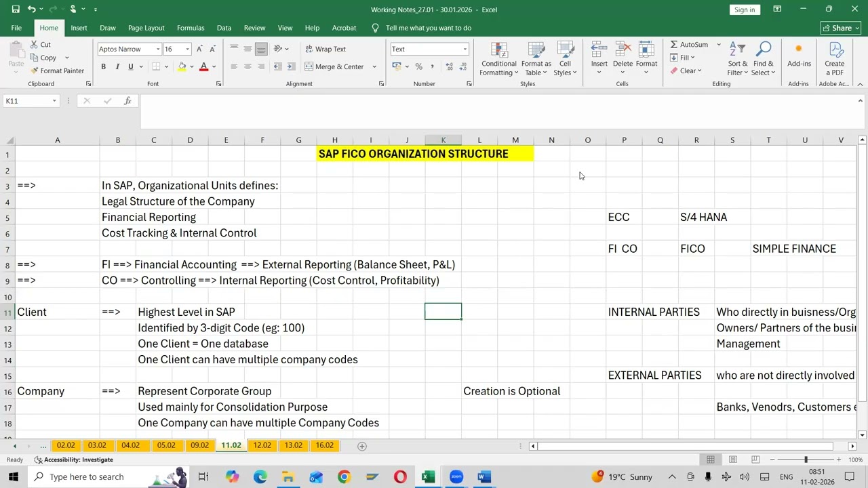
Task: Click Merge & Center button
Action: point(334,66)
